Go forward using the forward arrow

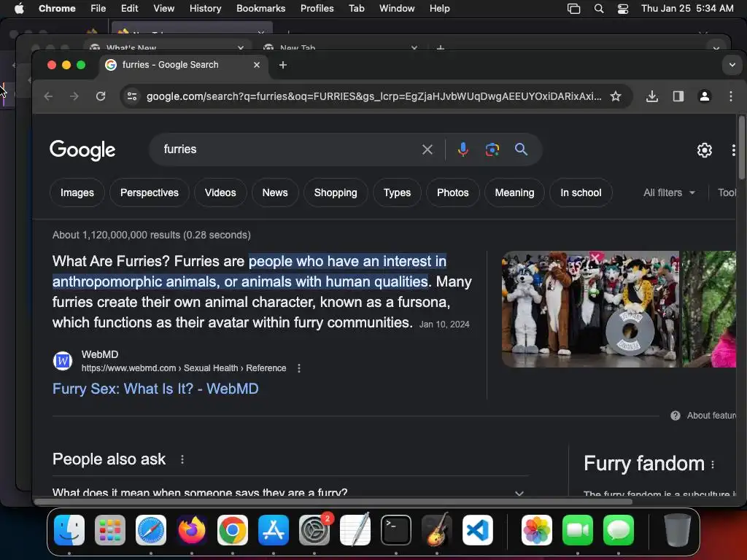coord(74,96)
